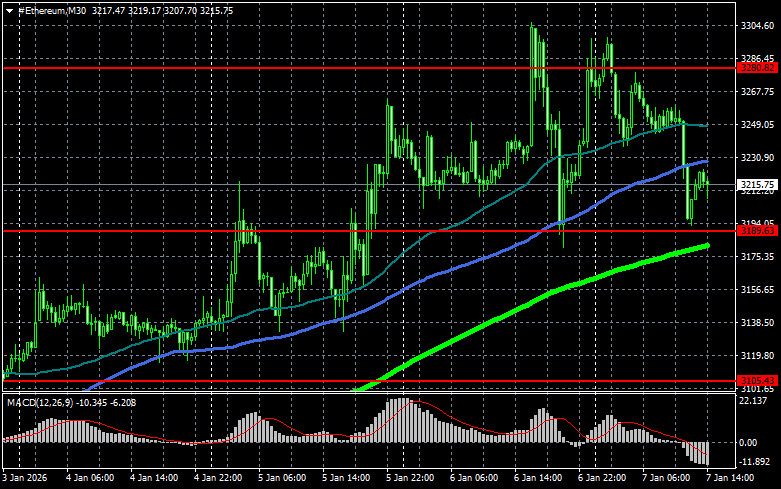This screenshot has height=489, width=781.
Task: Click the 5 Jan 14:00 time label
Action: 346,478
